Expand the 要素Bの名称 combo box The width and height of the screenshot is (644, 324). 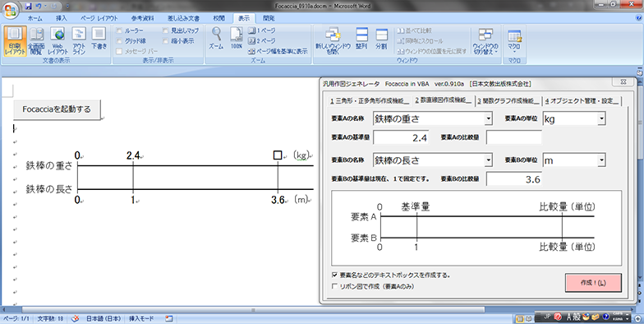coord(488,160)
